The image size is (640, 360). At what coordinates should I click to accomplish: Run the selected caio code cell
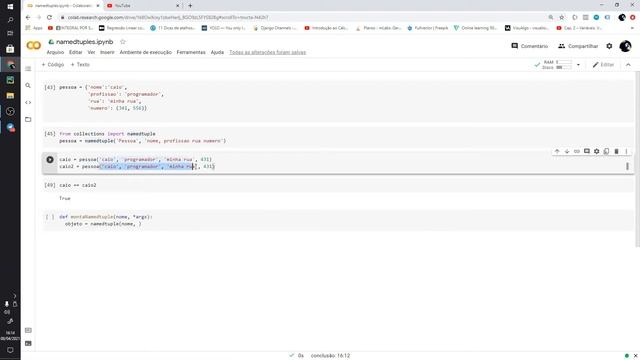[50, 160]
